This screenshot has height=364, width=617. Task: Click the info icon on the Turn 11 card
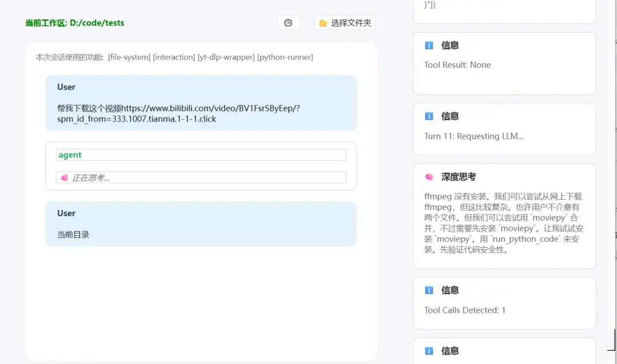[429, 116]
